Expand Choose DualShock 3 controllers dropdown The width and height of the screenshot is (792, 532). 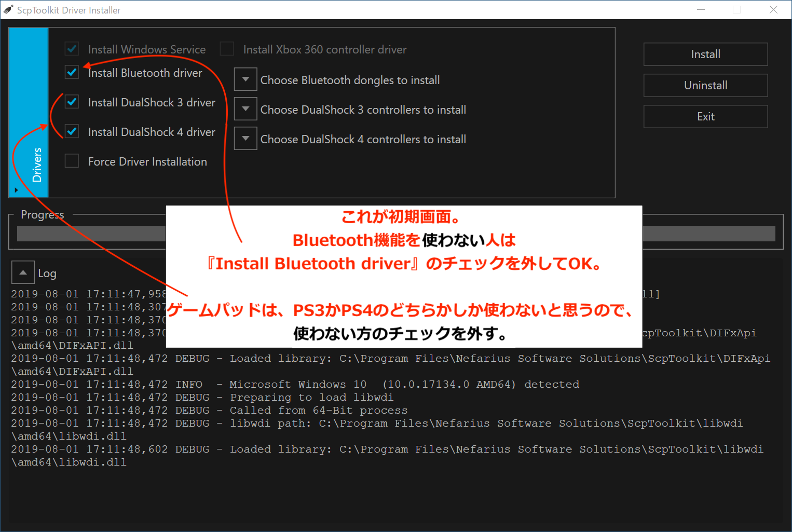[245, 109]
